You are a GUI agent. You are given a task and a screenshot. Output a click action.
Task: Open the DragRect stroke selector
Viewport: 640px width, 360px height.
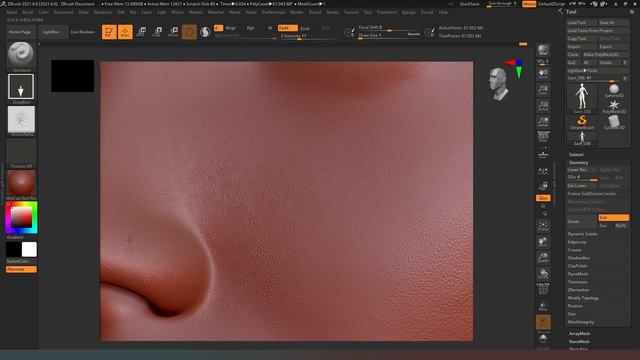coord(21,87)
